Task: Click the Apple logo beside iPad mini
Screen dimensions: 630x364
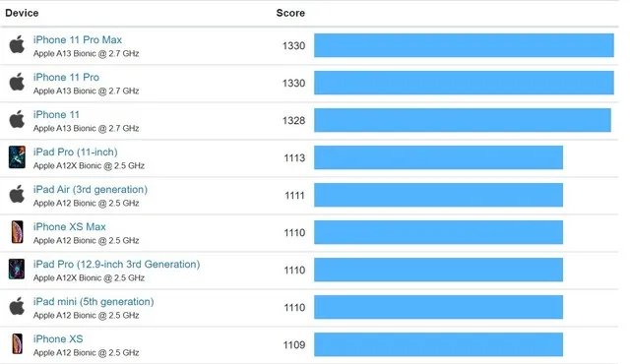Action: pyautogui.click(x=17, y=307)
